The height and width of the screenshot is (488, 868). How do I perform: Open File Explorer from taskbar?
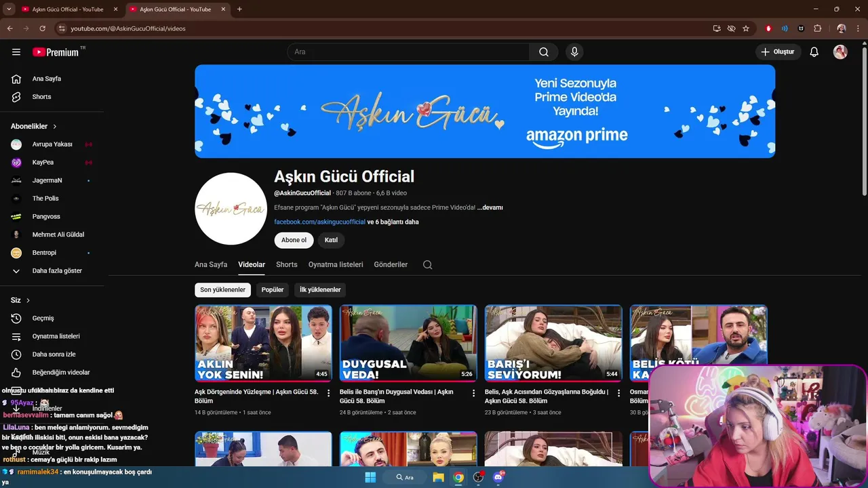tap(438, 477)
